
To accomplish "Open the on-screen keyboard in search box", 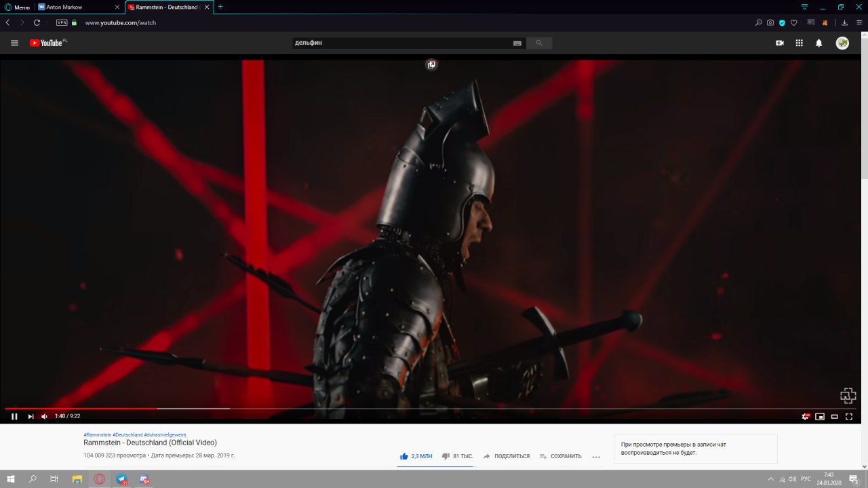I will (517, 43).
